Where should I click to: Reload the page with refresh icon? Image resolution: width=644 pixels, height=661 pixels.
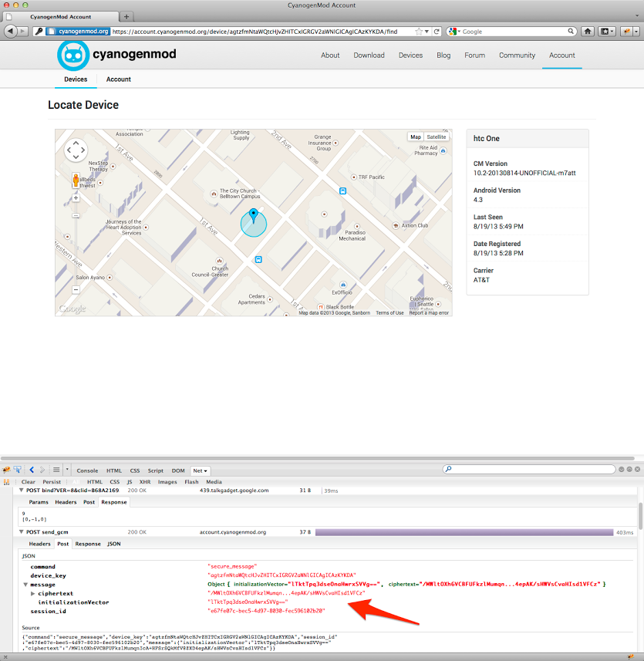[x=437, y=32]
